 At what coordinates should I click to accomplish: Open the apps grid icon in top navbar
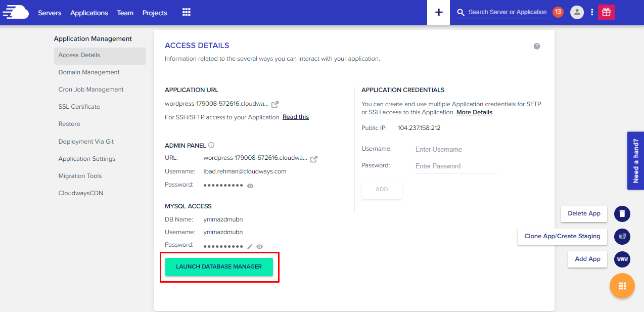[x=186, y=12]
